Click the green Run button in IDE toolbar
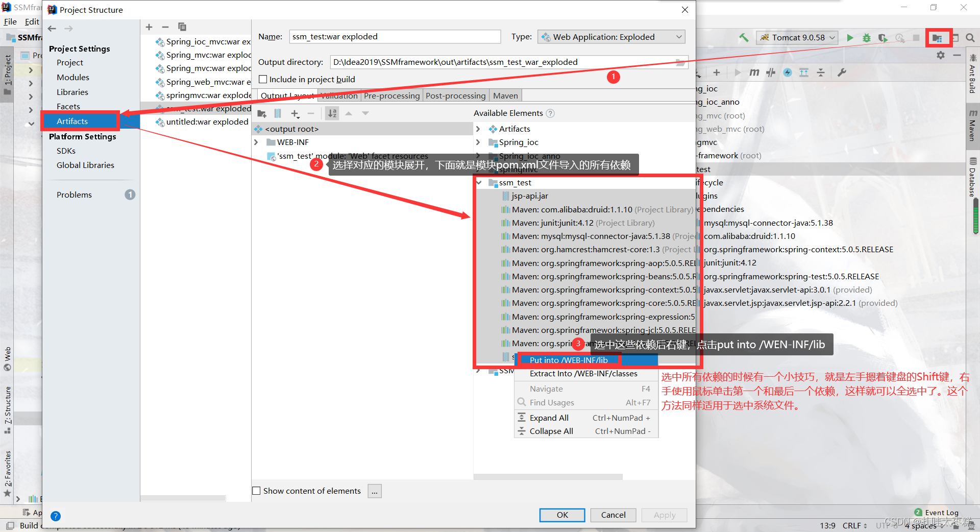Screen dimensions: 980x532 (850, 37)
